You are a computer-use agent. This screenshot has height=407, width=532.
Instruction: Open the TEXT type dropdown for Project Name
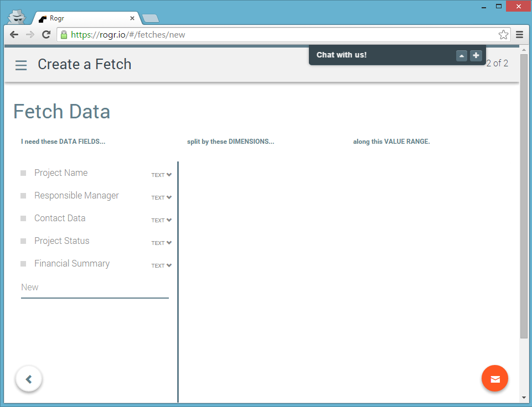coord(161,174)
